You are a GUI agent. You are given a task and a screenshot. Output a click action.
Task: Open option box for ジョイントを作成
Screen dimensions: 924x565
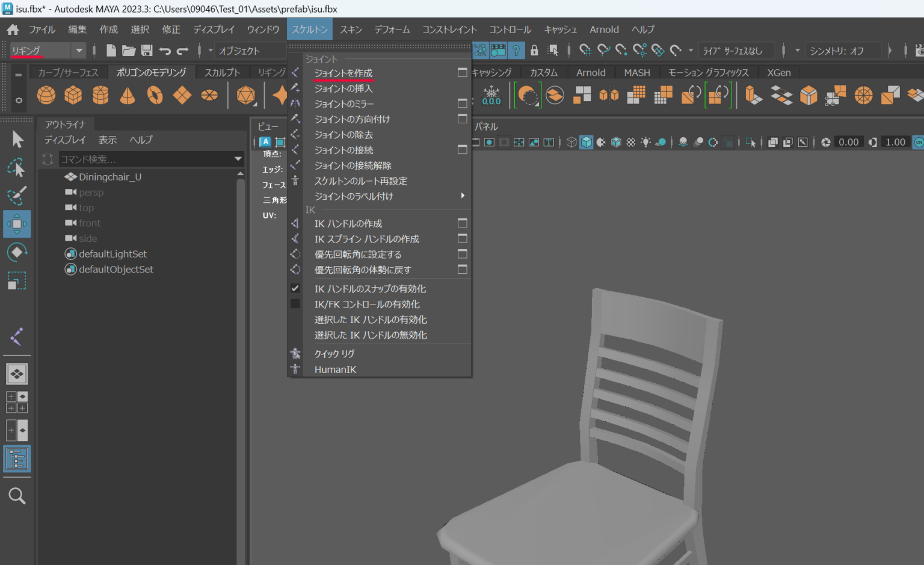[x=462, y=73]
